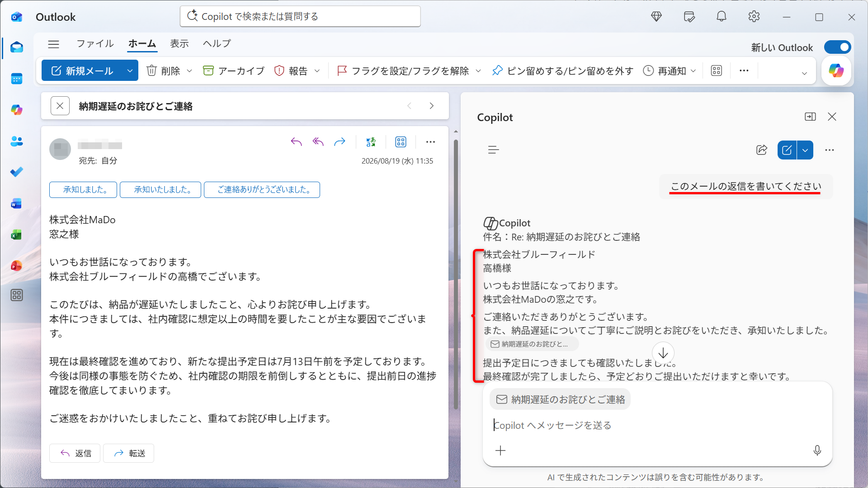Click Copilot search box in title bar
The width and height of the screenshot is (868, 488).
pyautogui.click(x=300, y=17)
